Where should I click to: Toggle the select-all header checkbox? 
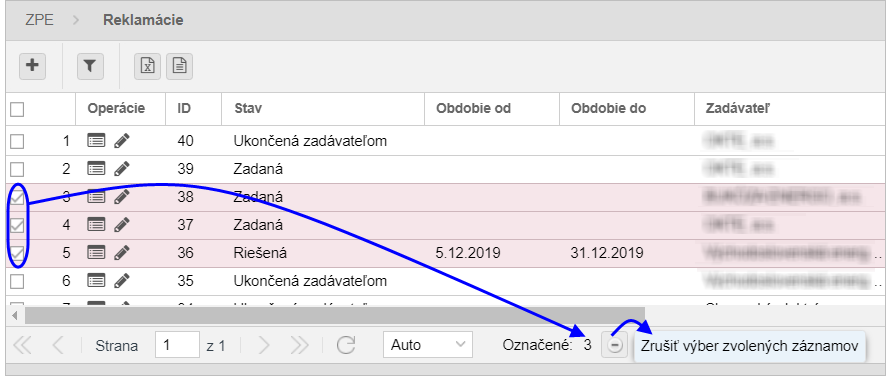point(18,109)
